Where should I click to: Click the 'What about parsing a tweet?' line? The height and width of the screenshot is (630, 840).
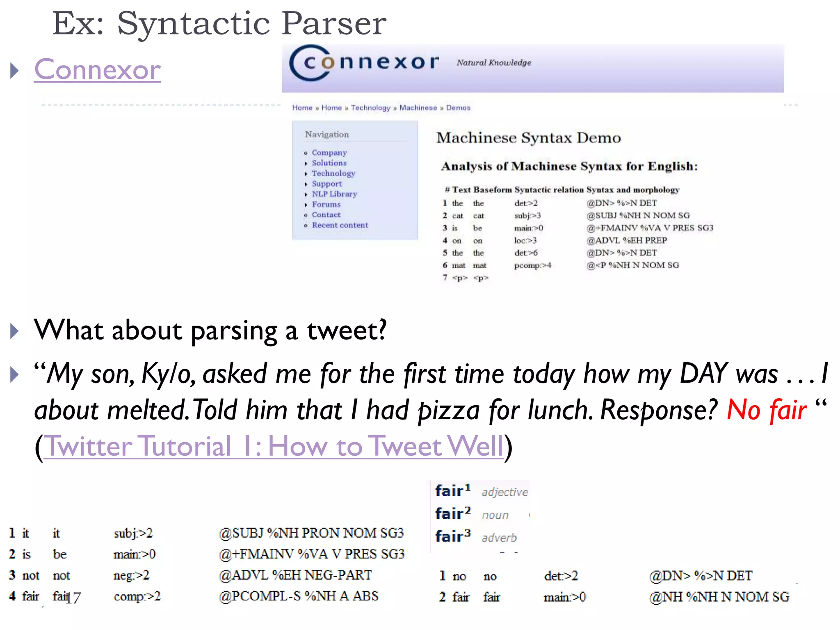210,330
